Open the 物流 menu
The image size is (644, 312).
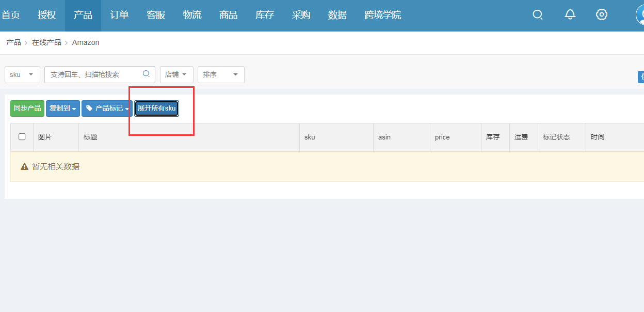coord(192,15)
